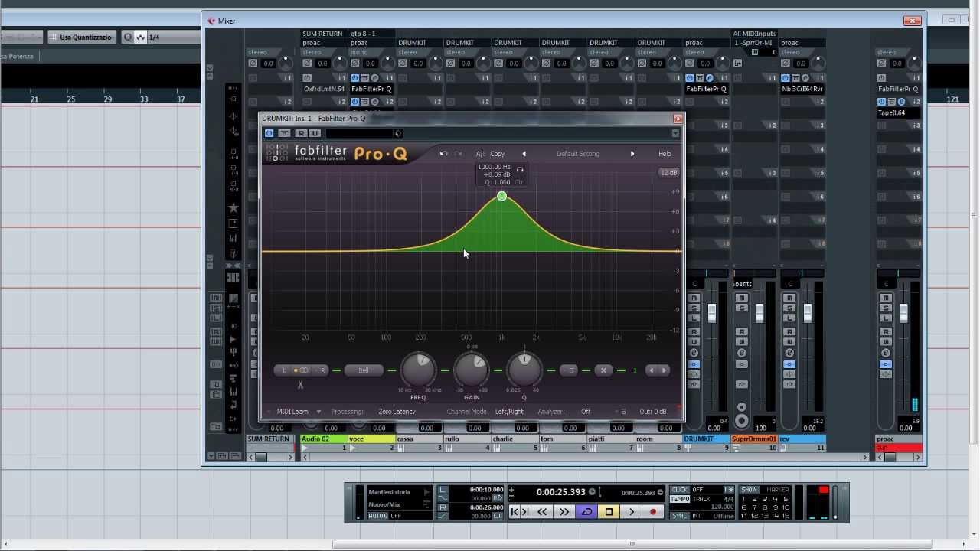
Task: Click the FREQ knob
Action: (x=418, y=370)
